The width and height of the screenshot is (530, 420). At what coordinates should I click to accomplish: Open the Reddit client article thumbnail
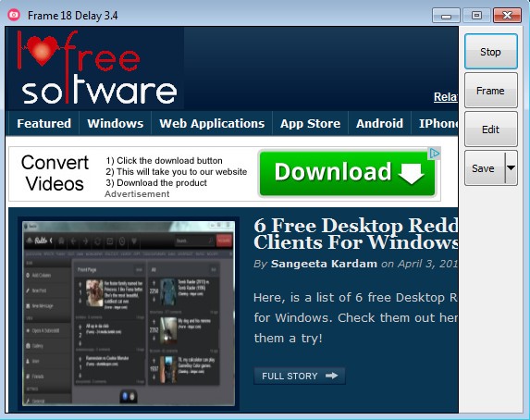click(x=129, y=314)
